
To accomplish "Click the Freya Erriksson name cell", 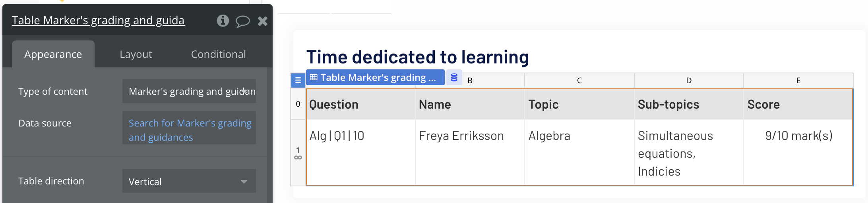I will tap(461, 136).
